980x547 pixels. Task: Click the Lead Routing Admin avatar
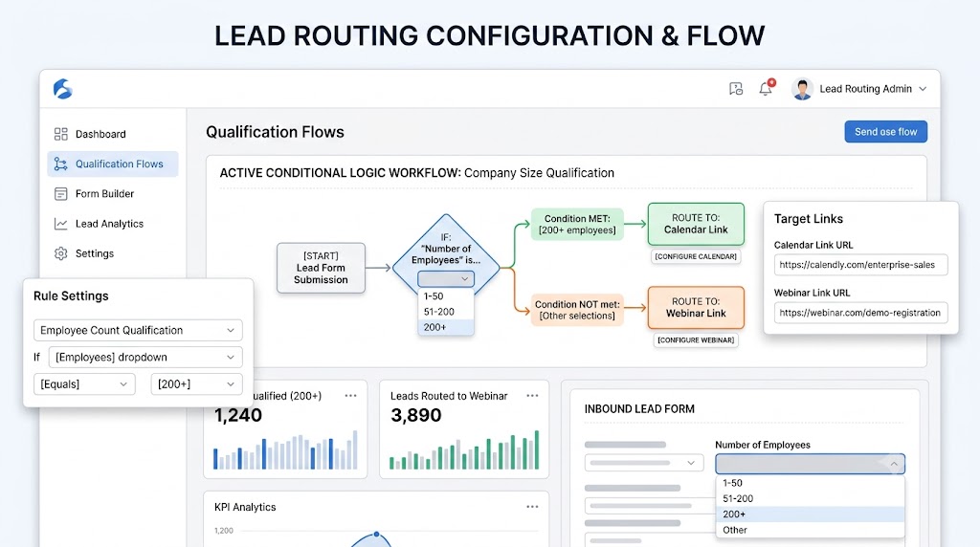click(x=802, y=89)
